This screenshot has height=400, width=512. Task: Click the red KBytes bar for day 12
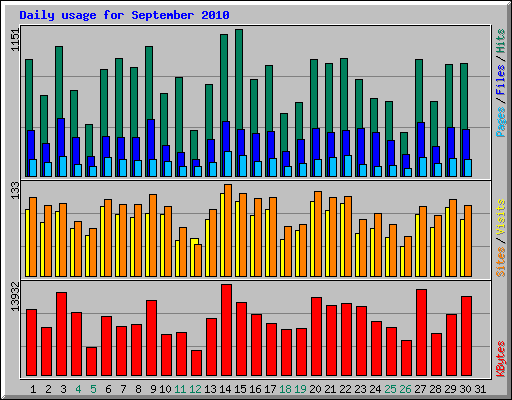tap(196, 363)
